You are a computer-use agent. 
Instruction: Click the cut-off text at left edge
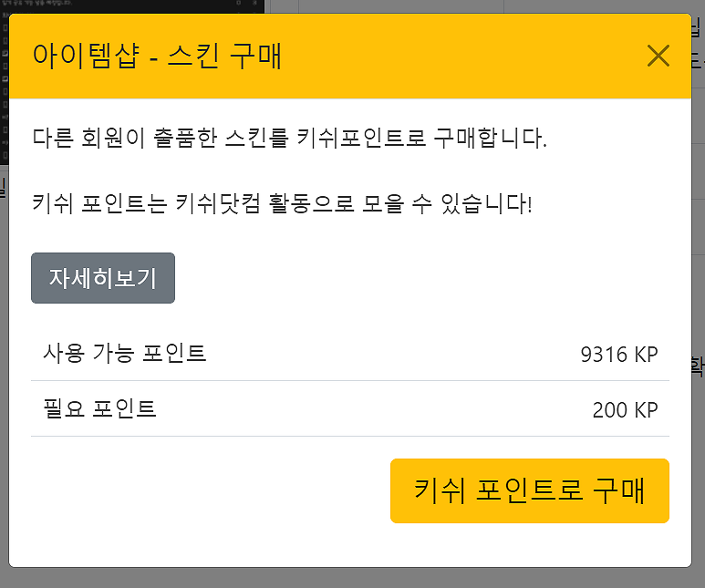click(x=3, y=189)
